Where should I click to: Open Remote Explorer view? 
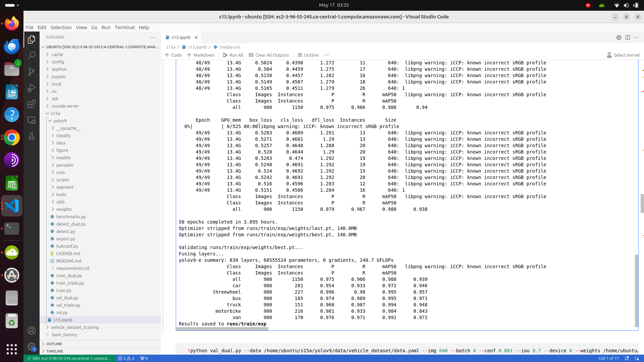tap(32, 120)
